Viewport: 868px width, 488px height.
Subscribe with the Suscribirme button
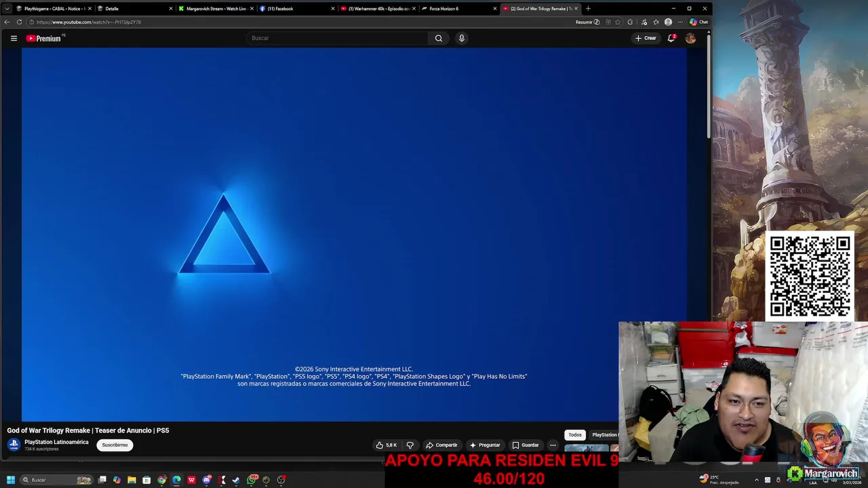[115, 445]
